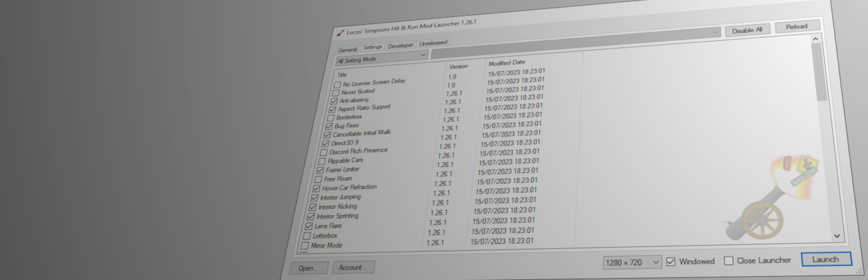This screenshot has height=280, width=868.
Task: Click the launcher app icon in title bar
Action: (340, 33)
